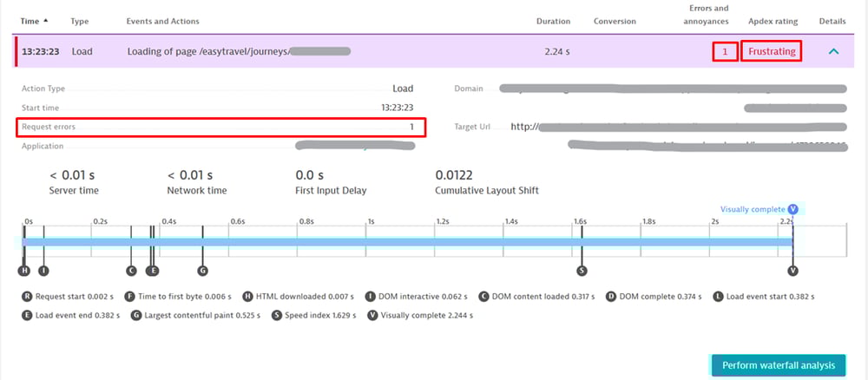Click the Request start R legend icon
Image resolution: width=868 pixels, height=380 pixels.
click(28, 296)
